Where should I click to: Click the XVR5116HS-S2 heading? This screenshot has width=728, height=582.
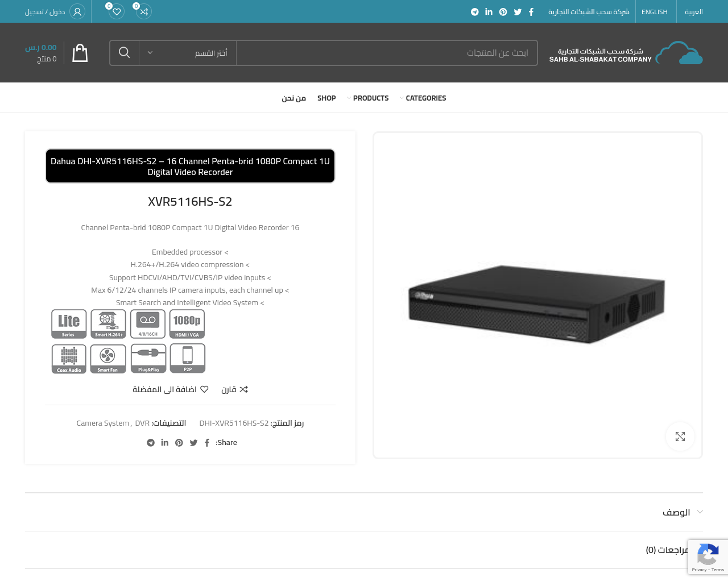pos(190,202)
